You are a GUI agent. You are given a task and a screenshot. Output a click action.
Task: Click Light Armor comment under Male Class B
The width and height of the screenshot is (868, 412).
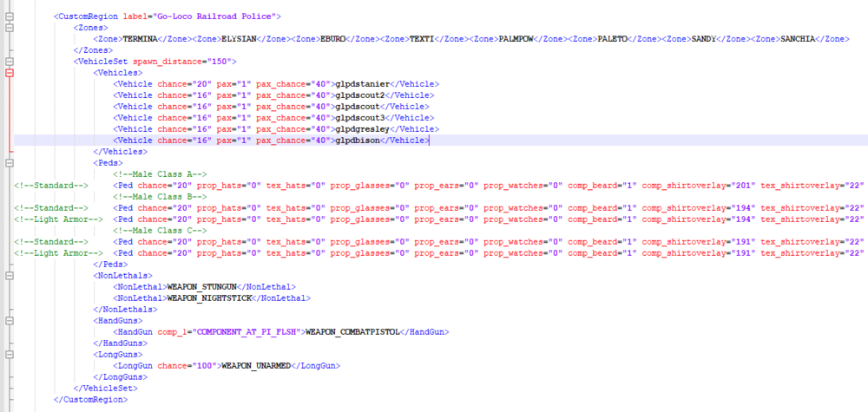click(x=59, y=219)
